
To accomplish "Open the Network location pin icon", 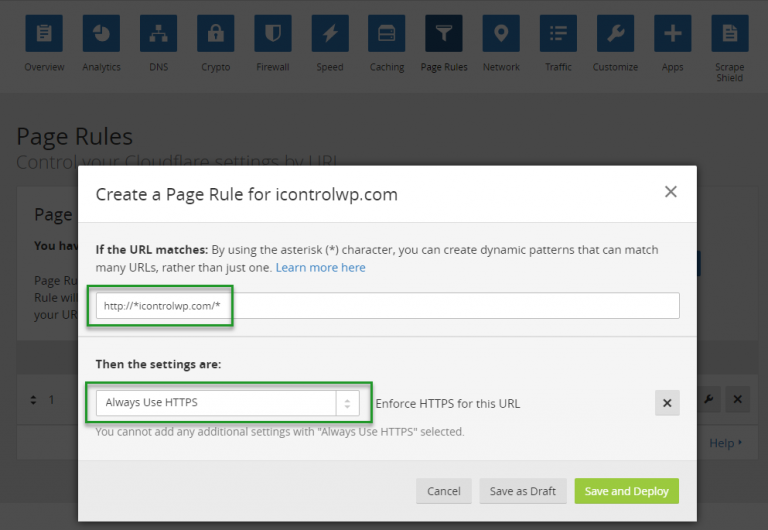I will click(501, 33).
